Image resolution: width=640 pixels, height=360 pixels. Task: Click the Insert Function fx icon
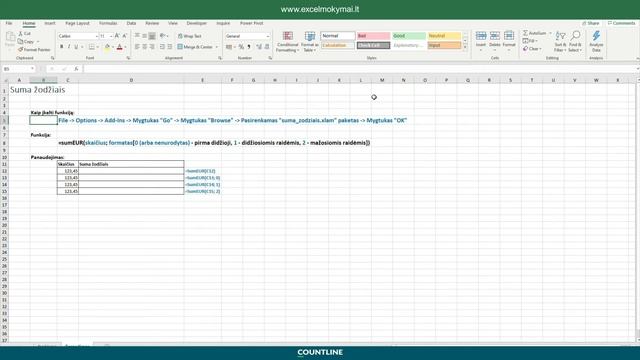coord(76,69)
